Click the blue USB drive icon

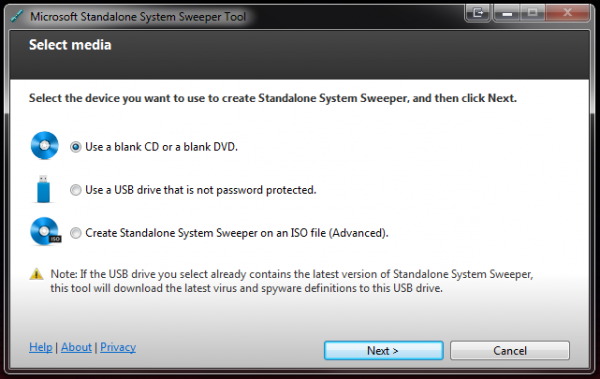(43, 189)
